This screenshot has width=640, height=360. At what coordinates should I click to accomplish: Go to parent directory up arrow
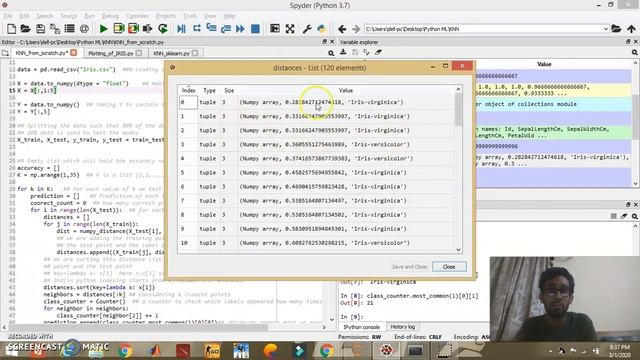click(631, 29)
